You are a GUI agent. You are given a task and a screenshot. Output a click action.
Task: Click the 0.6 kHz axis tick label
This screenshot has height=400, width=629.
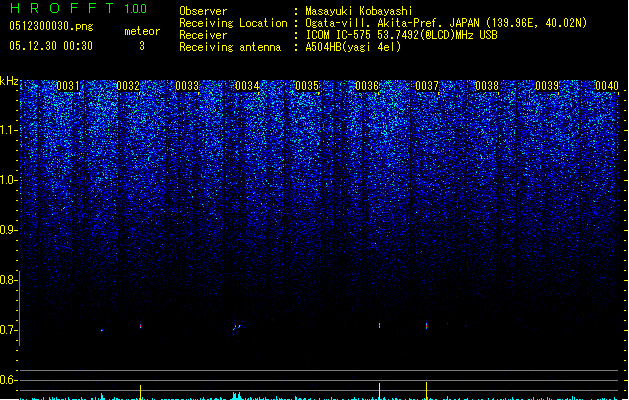7,380
